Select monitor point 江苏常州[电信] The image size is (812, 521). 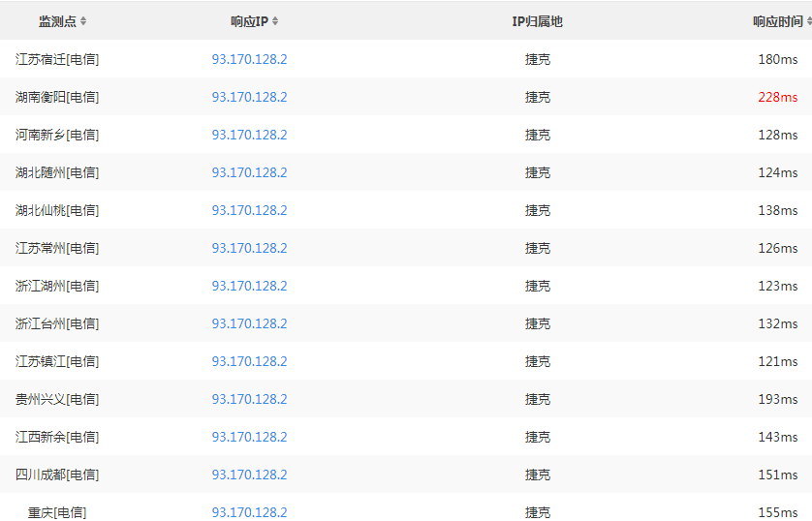(x=57, y=248)
